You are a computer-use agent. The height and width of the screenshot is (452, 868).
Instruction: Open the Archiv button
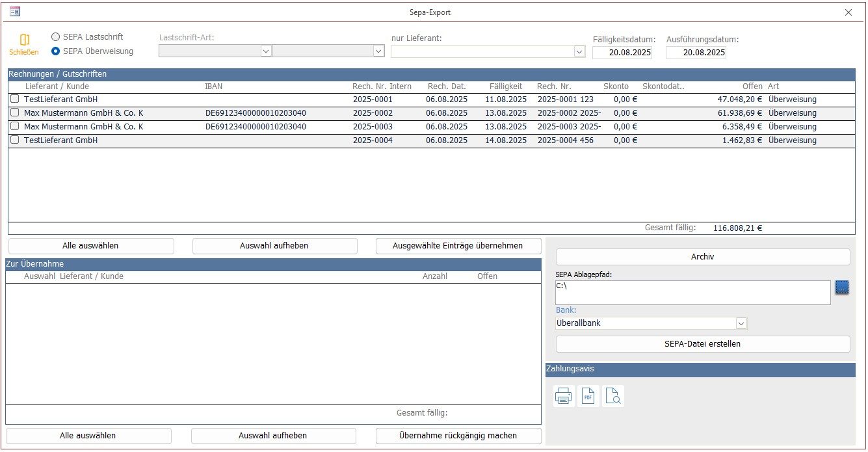coord(703,257)
